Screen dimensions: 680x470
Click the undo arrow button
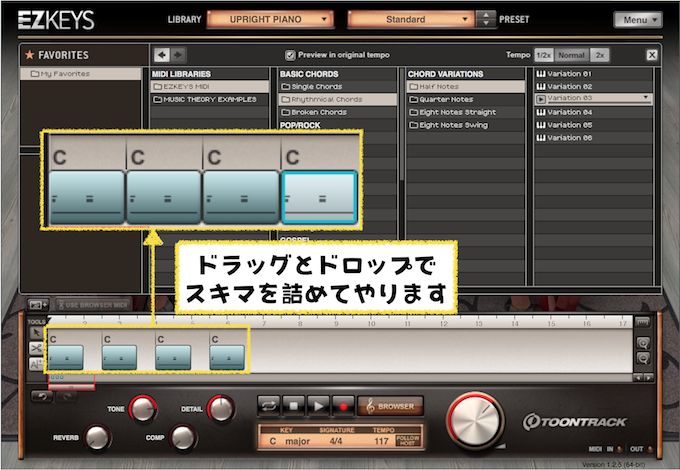(x=42, y=396)
